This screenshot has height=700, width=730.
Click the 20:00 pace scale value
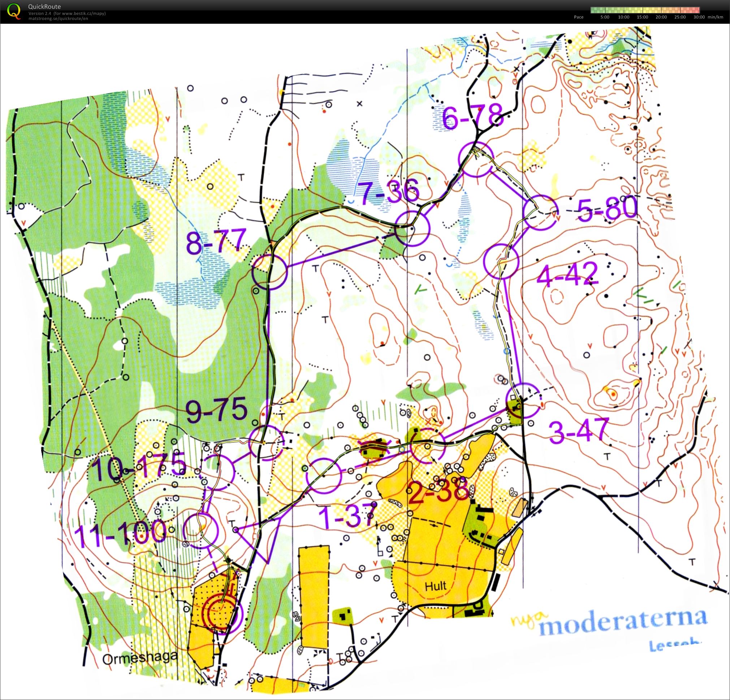[661, 17]
